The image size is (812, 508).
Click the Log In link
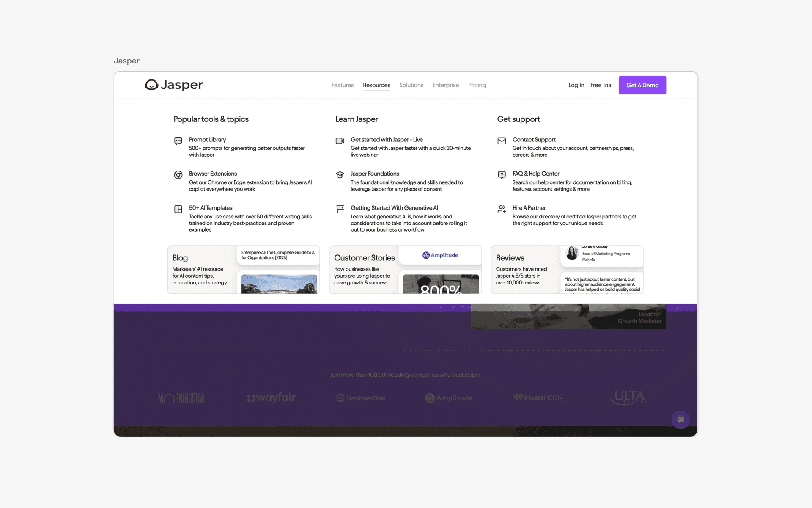click(576, 85)
